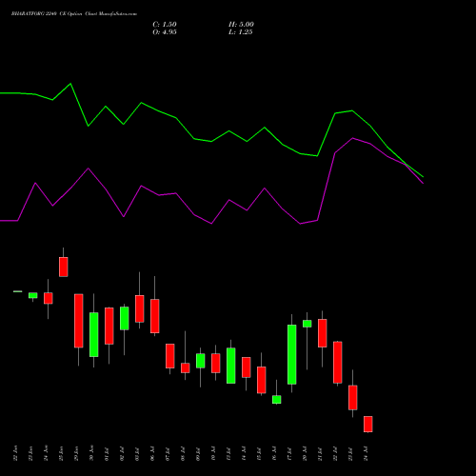Click the "17 Jul" date axis label
The width and height of the screenshot is (476, 476).
point(290,453)
